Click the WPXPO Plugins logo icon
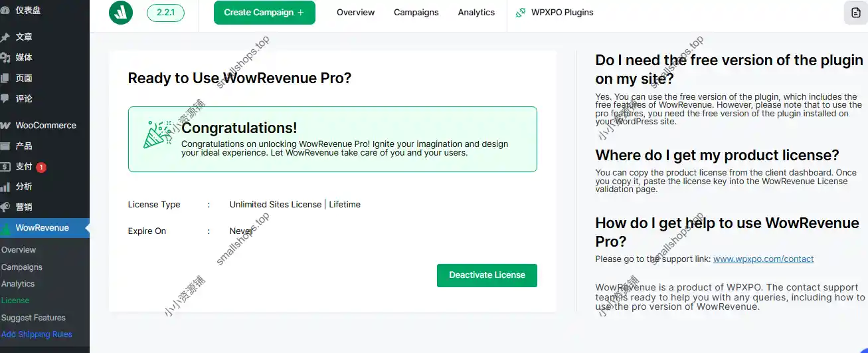868x353 pixels. pos(521,13)
